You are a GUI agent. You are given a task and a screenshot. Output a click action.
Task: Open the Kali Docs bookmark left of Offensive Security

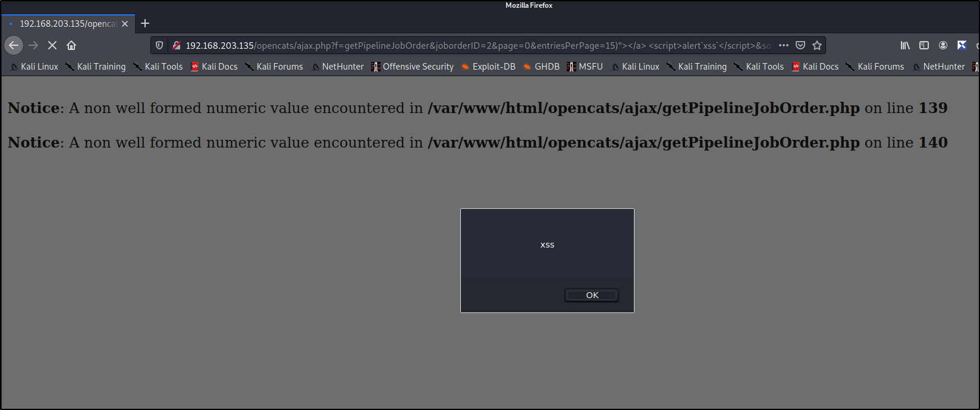pyautogui.click(x=214, y=67)
